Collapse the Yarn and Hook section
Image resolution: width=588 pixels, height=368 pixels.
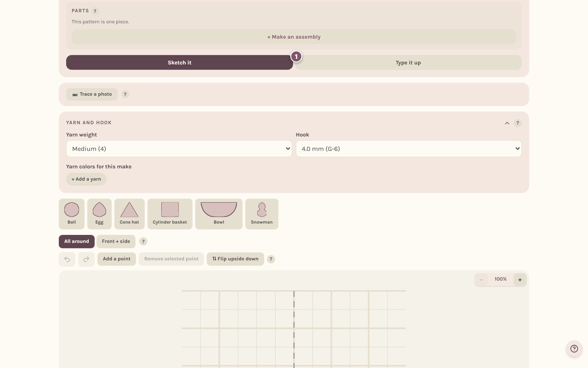(x=507, y=123)
